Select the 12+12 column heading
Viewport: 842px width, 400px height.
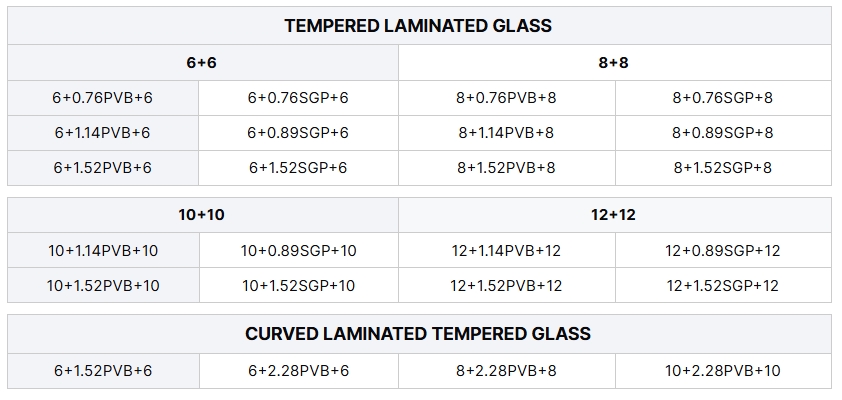pos(614,215)
